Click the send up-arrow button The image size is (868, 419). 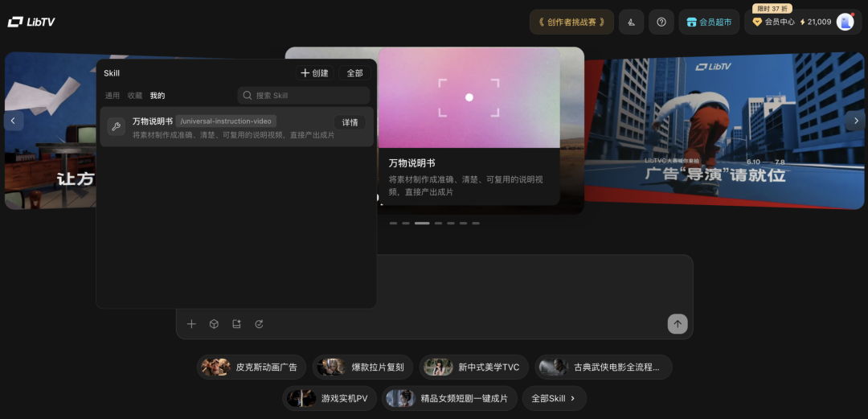pos(678,323)
